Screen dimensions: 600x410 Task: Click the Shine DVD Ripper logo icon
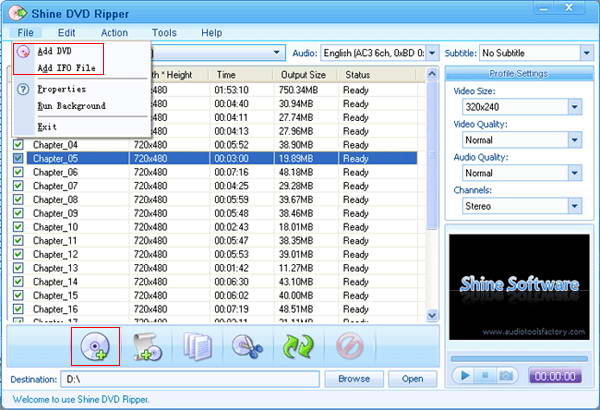point(18,13)
